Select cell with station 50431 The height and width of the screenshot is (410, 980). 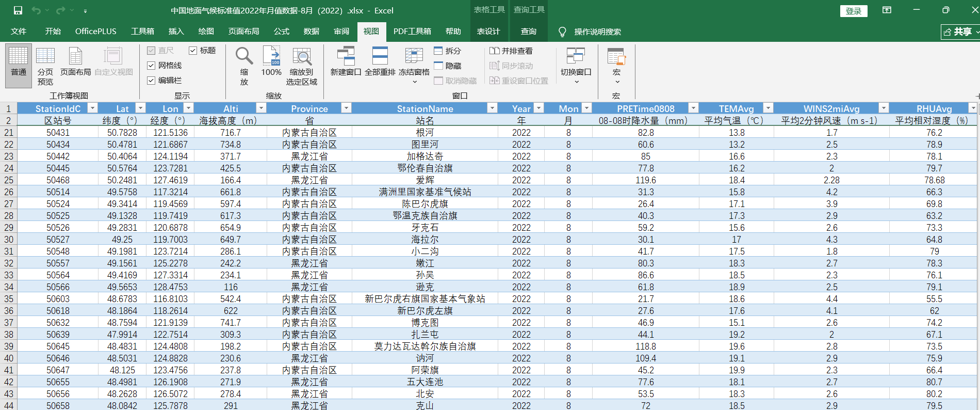tap(58, 133)
